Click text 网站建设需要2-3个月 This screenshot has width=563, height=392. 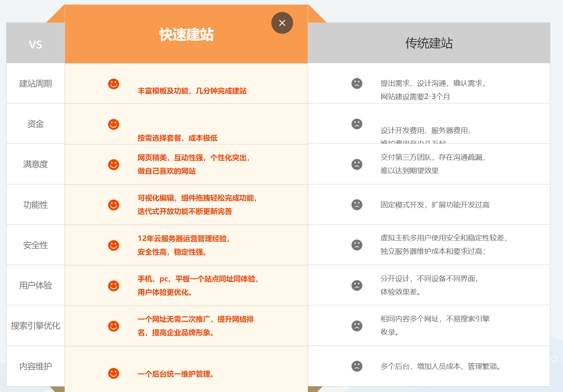tap(415, 97)
